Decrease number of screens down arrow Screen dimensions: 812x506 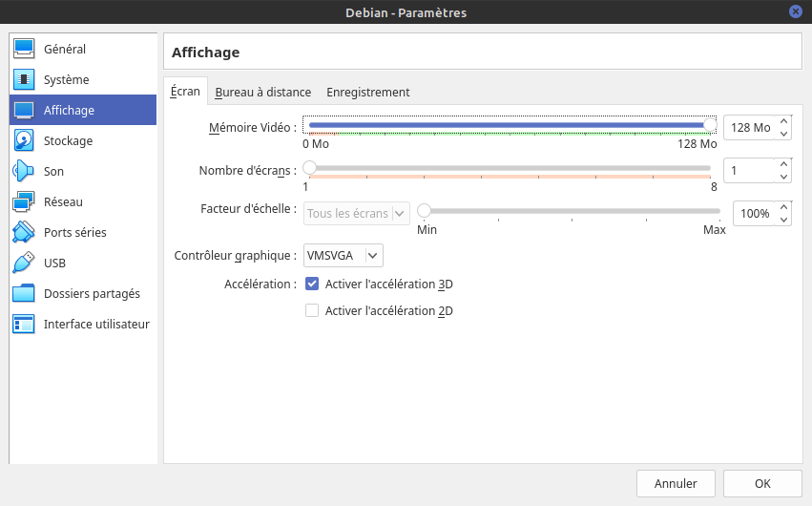click(783, 177)
